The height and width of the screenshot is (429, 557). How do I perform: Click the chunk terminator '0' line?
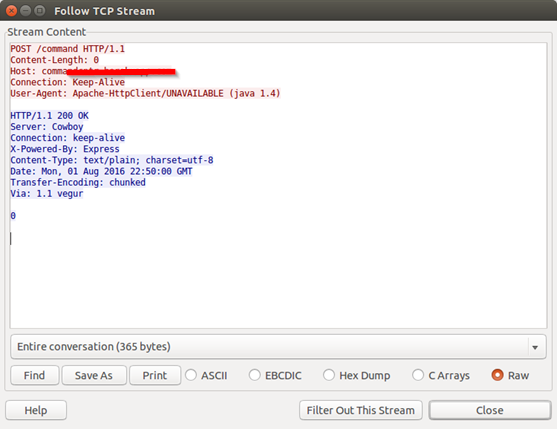click(x=13, y=216)
